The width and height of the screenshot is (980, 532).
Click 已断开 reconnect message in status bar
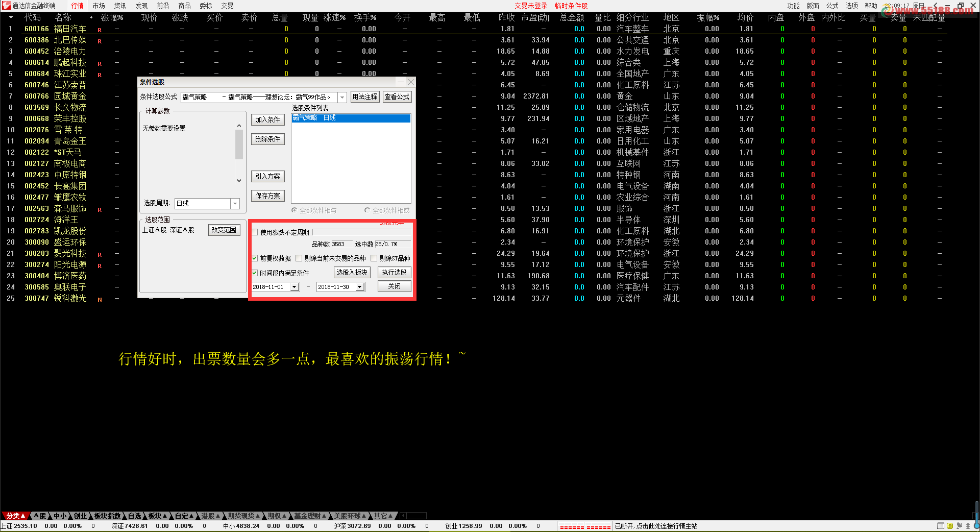pyautogui.click(x=656, y=526)
